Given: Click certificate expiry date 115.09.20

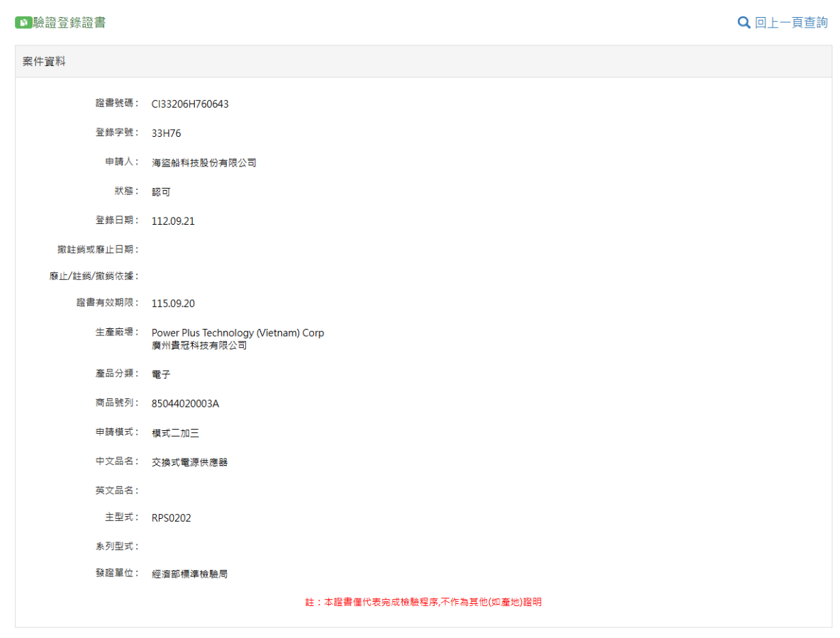Looking at the screenshot, I should click(x=173, y=303).
